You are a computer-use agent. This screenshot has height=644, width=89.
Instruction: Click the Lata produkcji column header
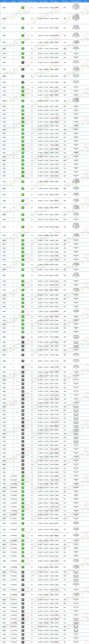pyautogui.click(x=43, y=1)
